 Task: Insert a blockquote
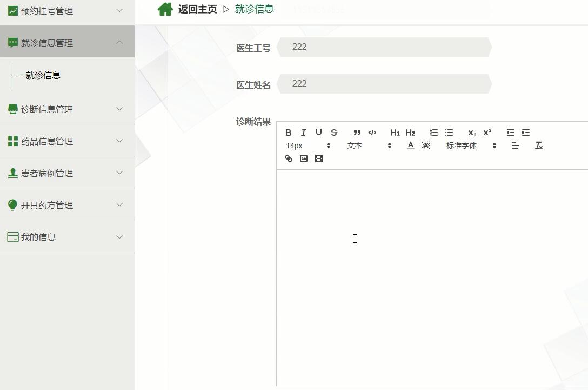pyautogui.click(x=356, y=133)
